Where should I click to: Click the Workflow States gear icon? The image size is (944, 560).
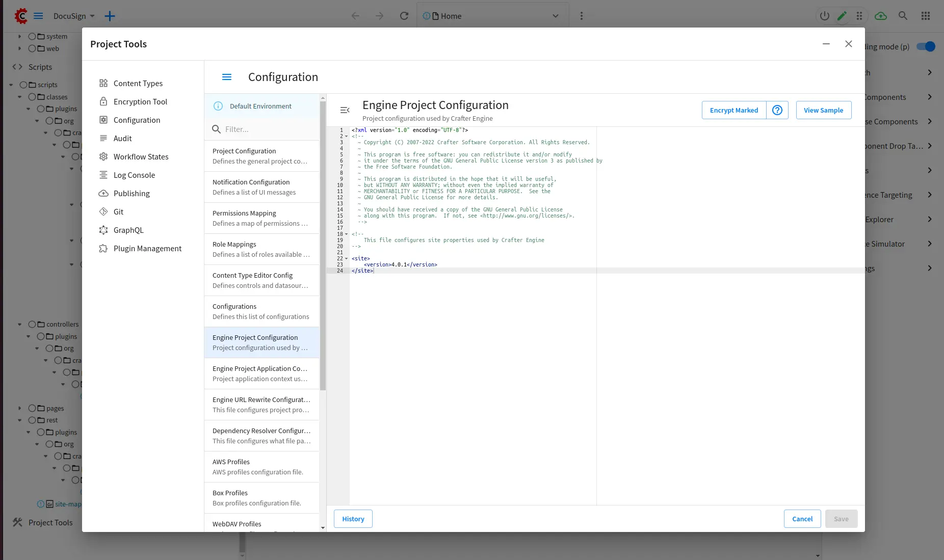(x=103, y=157)
